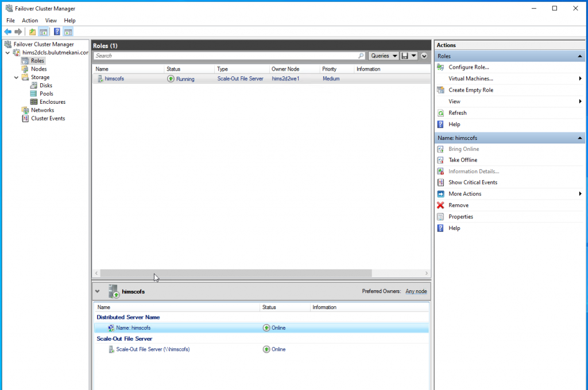Click Create Empty Role action
Screen dimensions: 588x390
coord(471,90)
